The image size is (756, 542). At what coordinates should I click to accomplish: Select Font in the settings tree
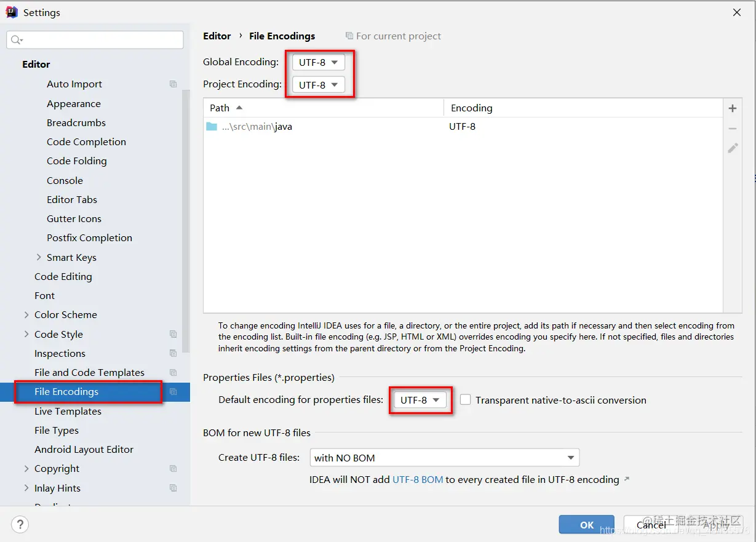click(x=44, y=295)
